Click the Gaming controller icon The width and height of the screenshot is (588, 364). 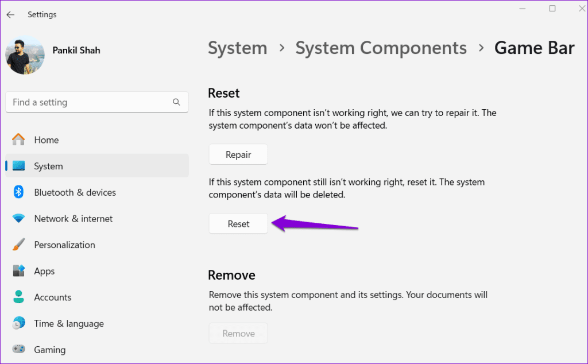[19, 350]
